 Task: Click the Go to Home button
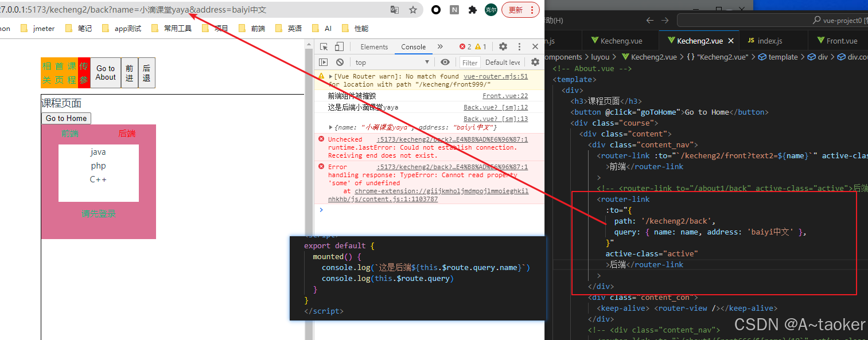click(x=66, y=118)
